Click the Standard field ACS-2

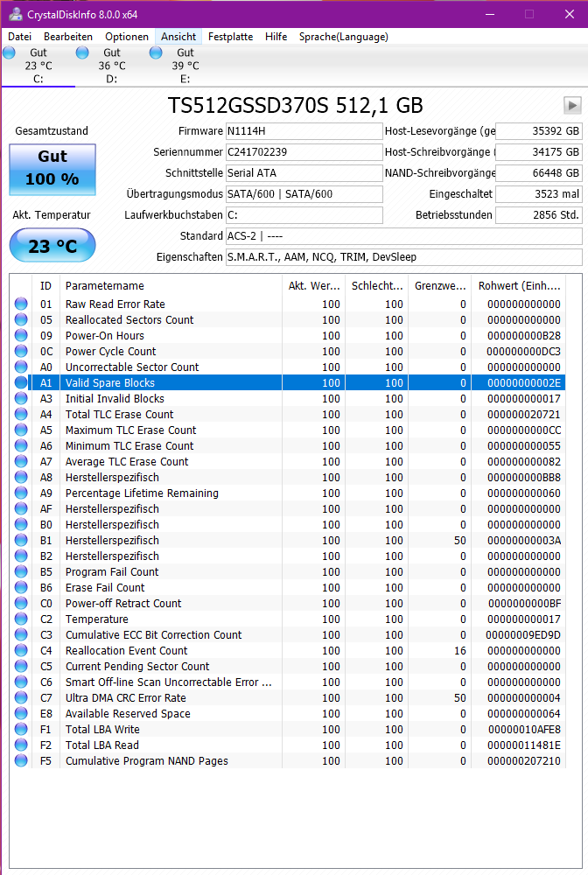pos(404,236)
